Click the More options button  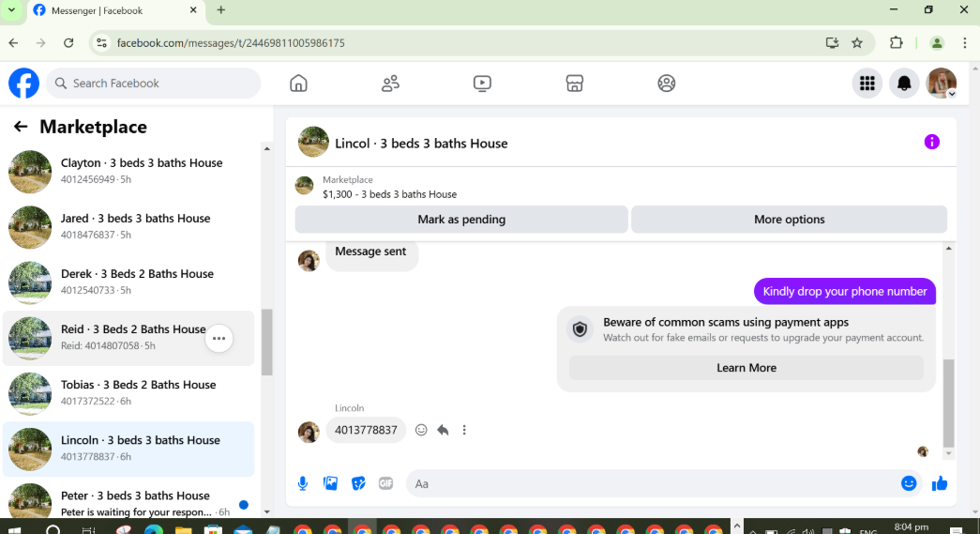point(789,220)
